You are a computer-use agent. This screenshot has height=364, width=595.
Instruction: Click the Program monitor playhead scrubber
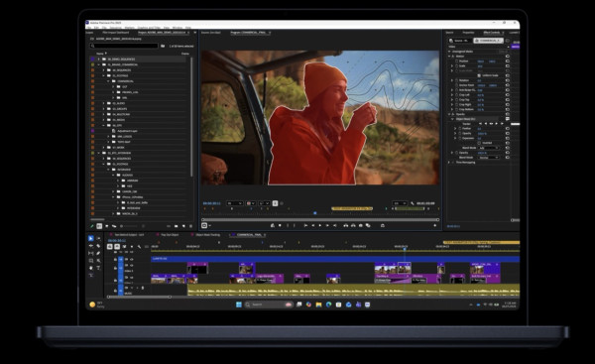pyautogui.click(x=315, y=213)
